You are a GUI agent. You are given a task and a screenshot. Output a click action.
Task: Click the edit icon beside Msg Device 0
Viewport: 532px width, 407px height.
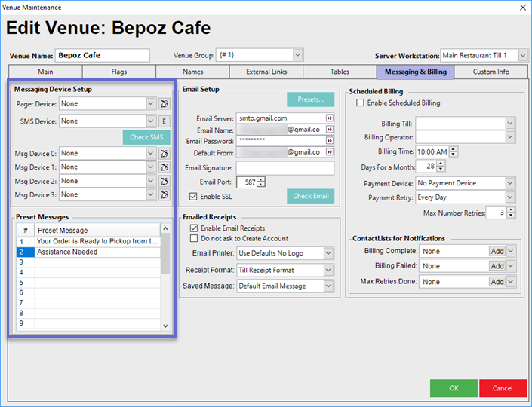165,153
